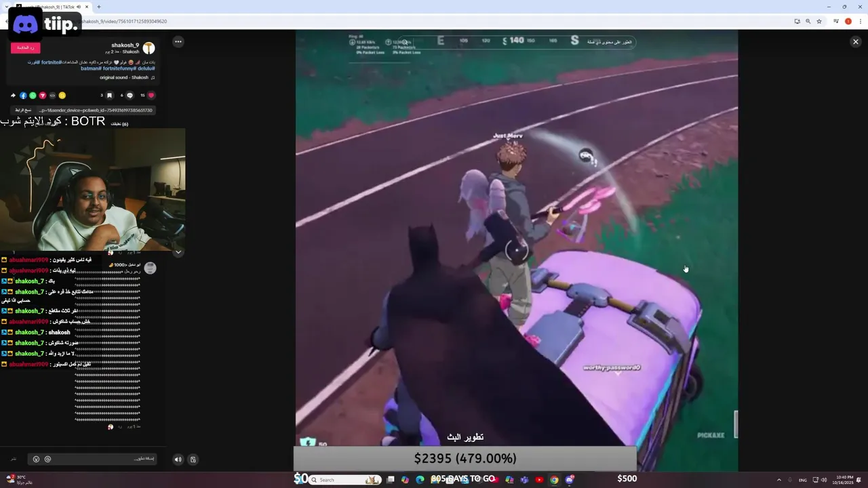This screenshot has height=488, width=868.
Task: Open Copilot from the taskbar
Action: click(x=405, y=480)
